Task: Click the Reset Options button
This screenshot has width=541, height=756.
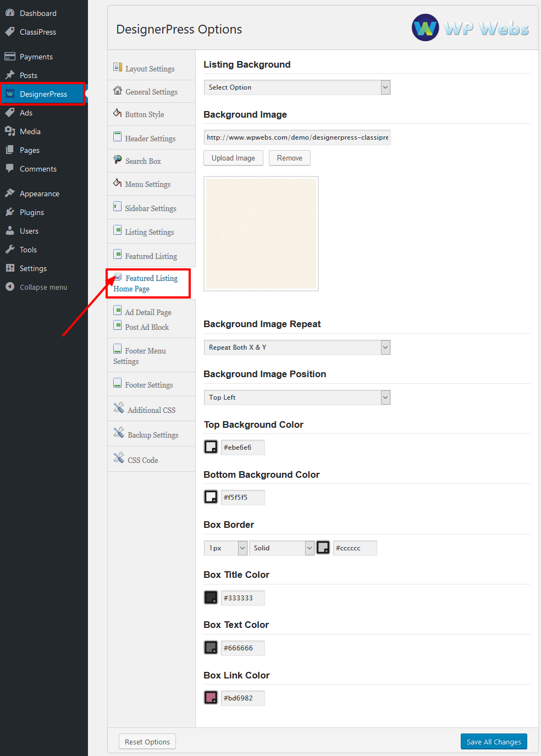Action: 147,742
